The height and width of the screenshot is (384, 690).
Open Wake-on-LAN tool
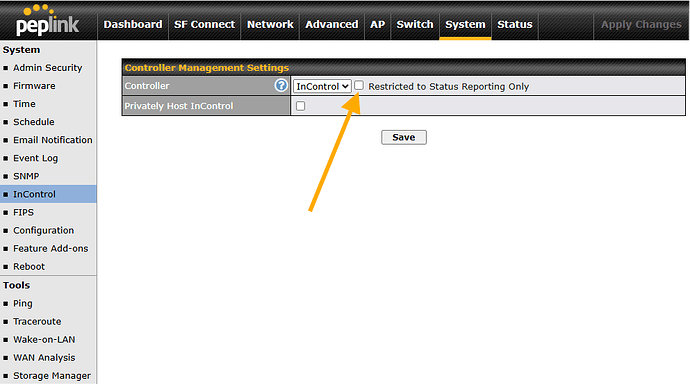coord(44,340)
